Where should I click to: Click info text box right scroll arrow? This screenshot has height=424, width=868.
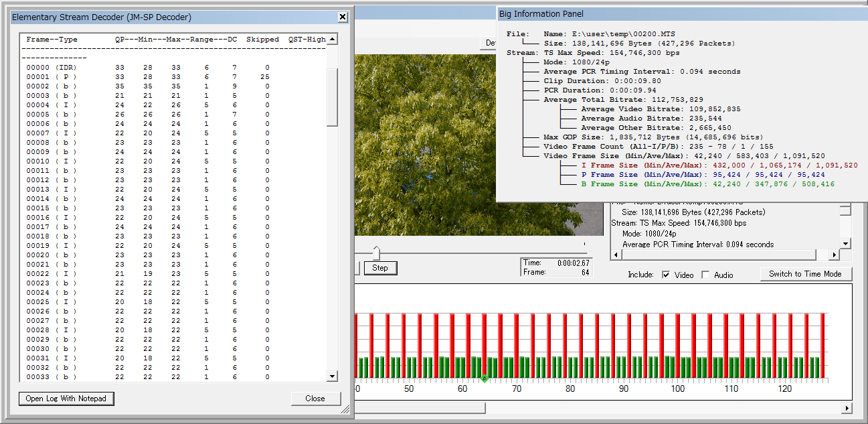(834, 255)
